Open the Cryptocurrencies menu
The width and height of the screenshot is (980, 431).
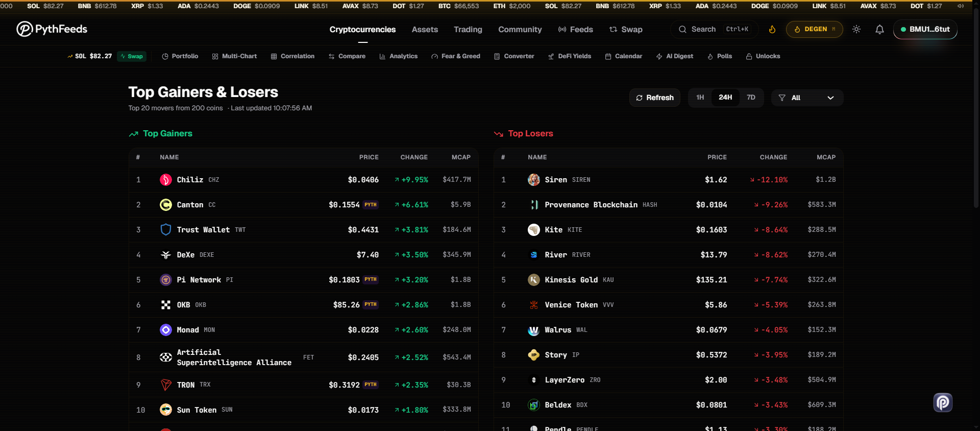362,30
